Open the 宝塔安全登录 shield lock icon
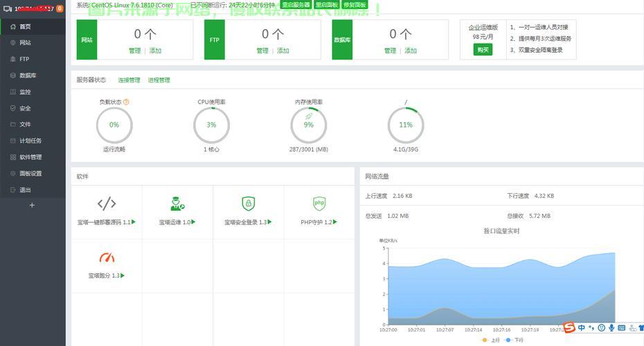This screenshot has height=346, width=644. (x=248, y=203)
